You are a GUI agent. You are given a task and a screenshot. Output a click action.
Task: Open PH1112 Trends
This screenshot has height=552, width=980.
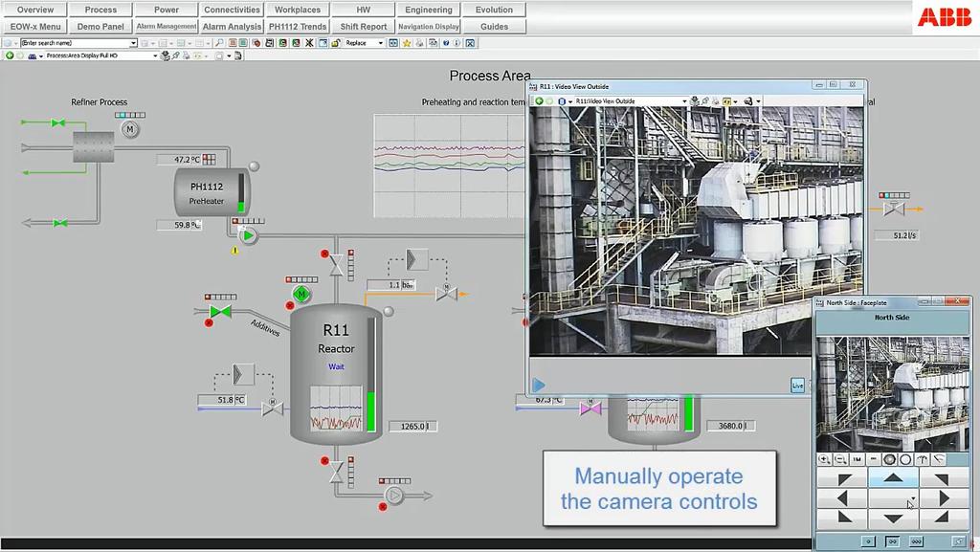click(x=298, y=26)
